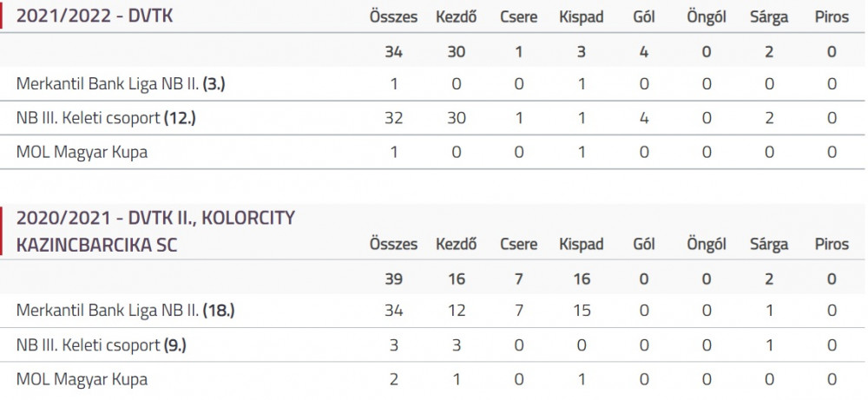Click Piros column header in 2021/2022 table
The width and height of the screenshot is (868, 400).
[832, 16]
